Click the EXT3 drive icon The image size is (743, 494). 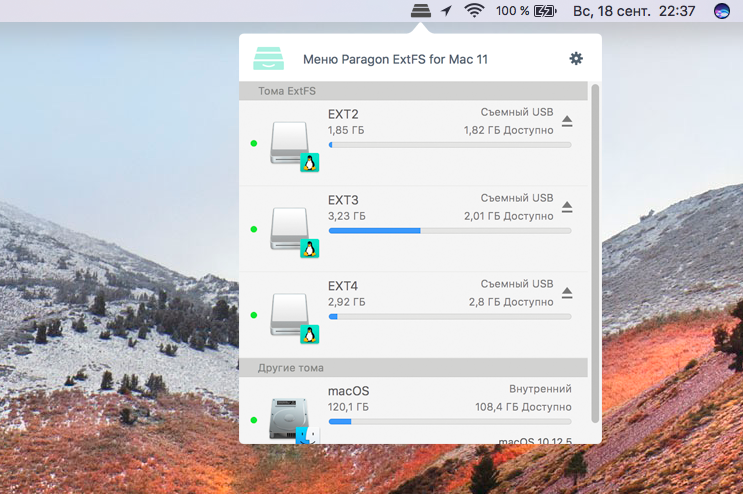pos(294,232)
